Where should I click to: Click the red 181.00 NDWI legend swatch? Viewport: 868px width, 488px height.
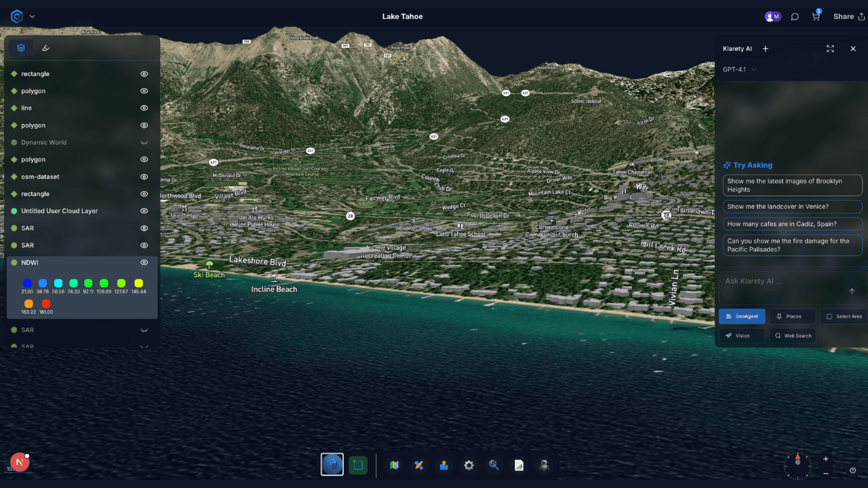tap(46, 304)
